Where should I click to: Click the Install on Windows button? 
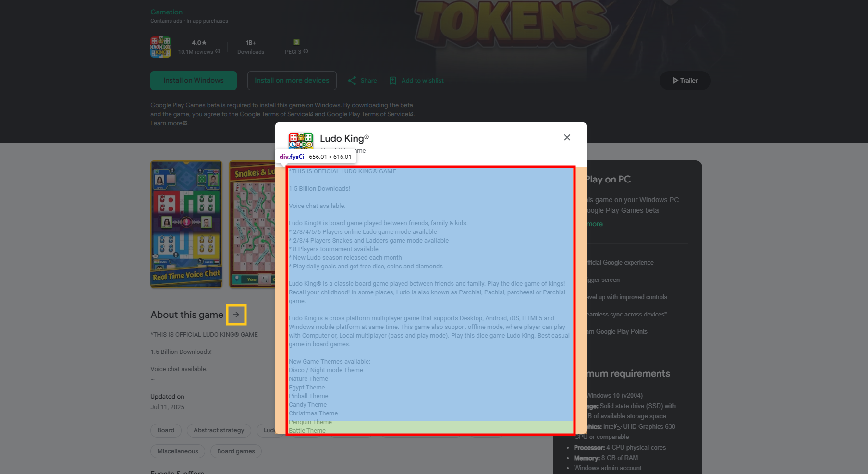193,80
